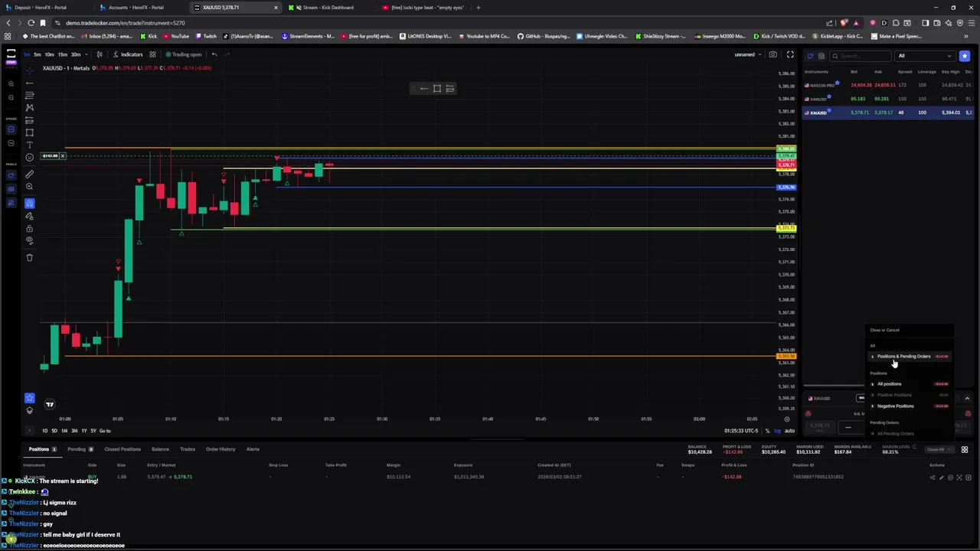Open the unnamed layout dropdown
Image resolution: width=980 pixels, height=551 pixels.
[747, 54]
